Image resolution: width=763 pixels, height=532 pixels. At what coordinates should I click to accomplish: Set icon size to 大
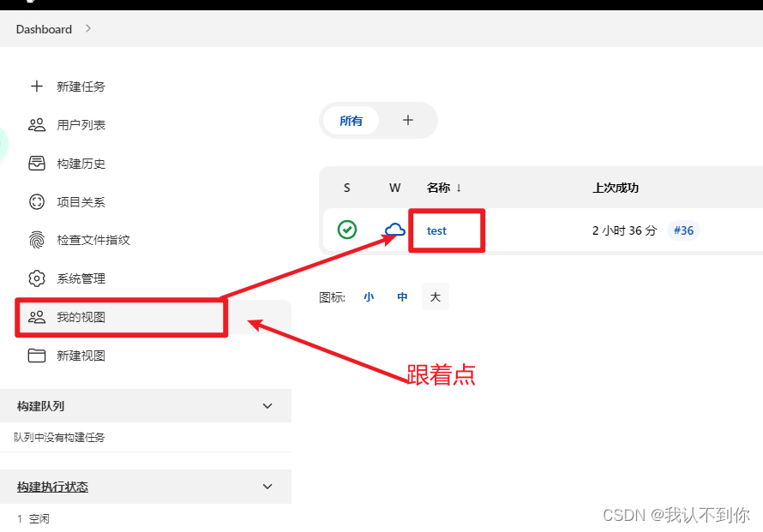point(435,296)
